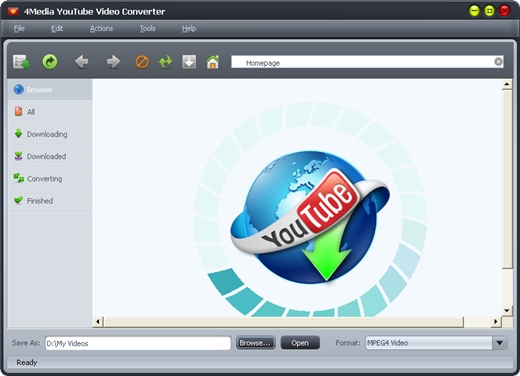Click the download video toolbar icon
Image resolution: width=520 pixels, height=376 pixels.
[x=189, y=62]
